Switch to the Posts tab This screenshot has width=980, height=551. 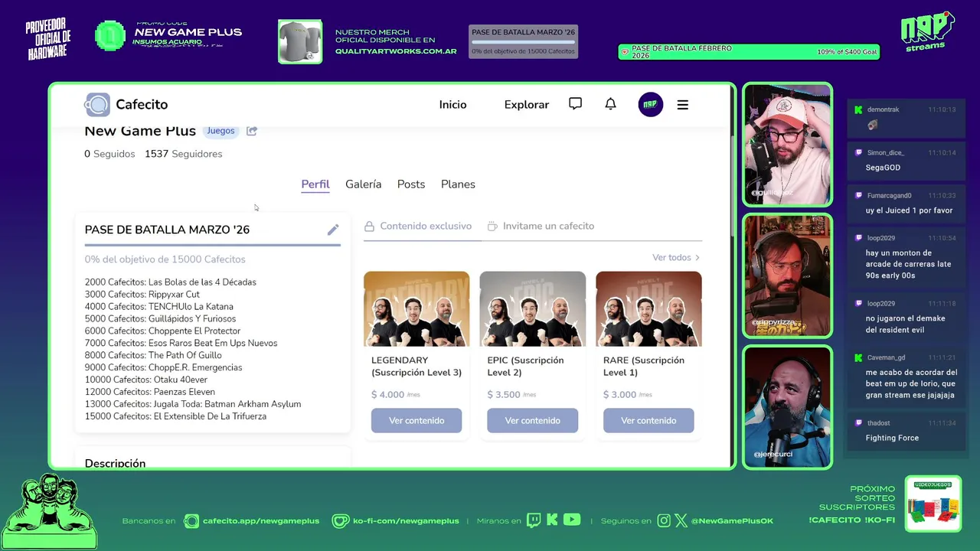(411, 184)
